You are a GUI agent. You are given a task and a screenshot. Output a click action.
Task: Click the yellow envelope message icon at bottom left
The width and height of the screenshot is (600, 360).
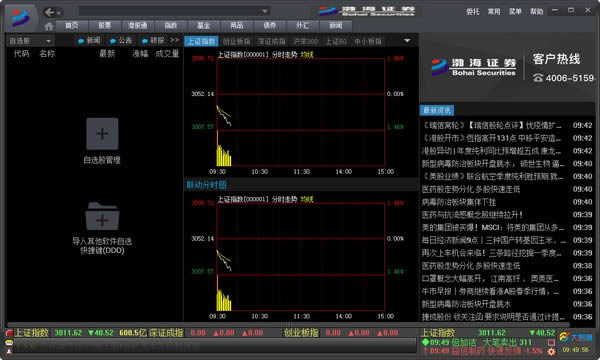(9, 343)
